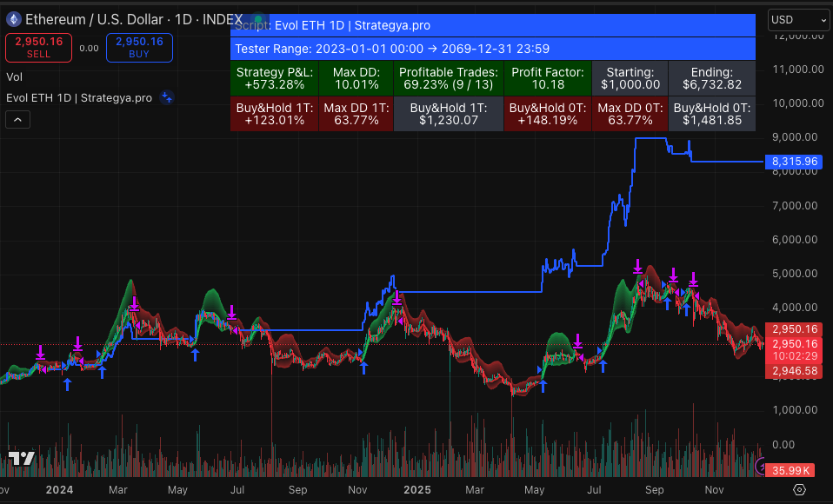Image resolution: width=833 pixels, height=504 pixels.
Task: Click the red SELL 2,950.16 button
Action: coord(39,48)
